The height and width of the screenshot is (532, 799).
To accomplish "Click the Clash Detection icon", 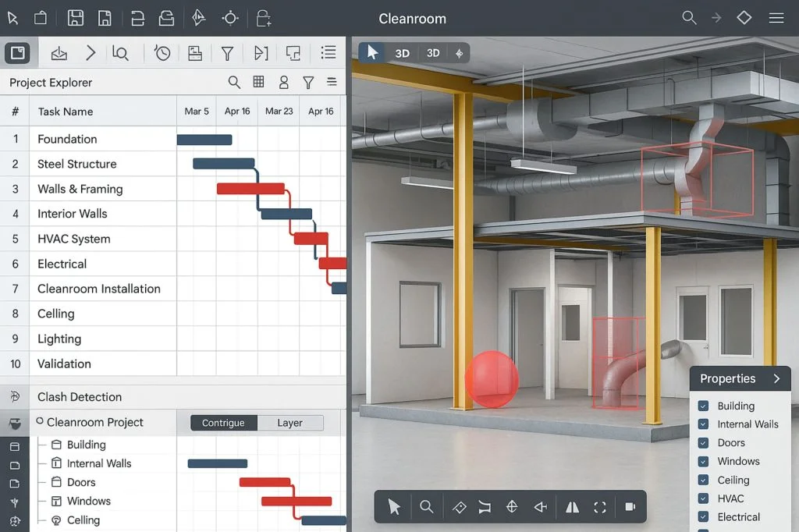I will coord(15,396).
